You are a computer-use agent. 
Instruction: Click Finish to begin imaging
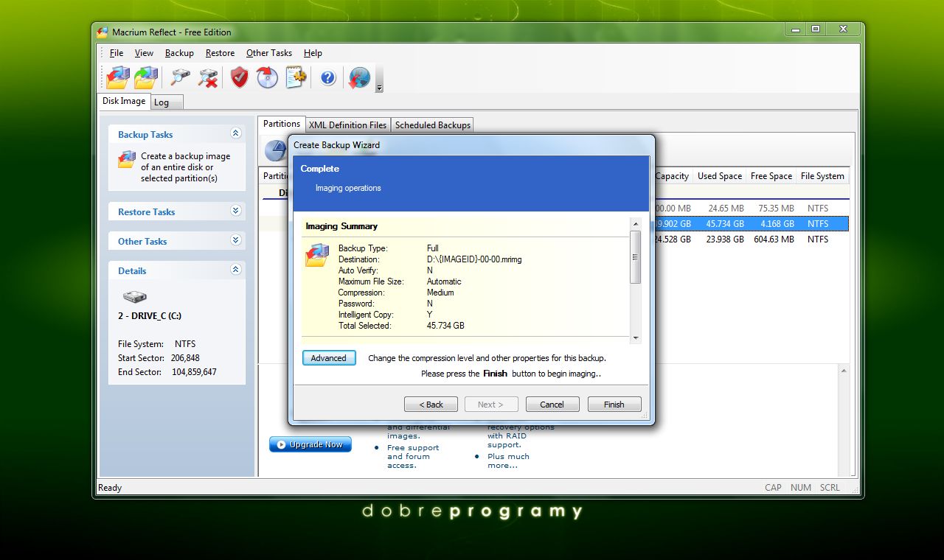click(614, 405)
